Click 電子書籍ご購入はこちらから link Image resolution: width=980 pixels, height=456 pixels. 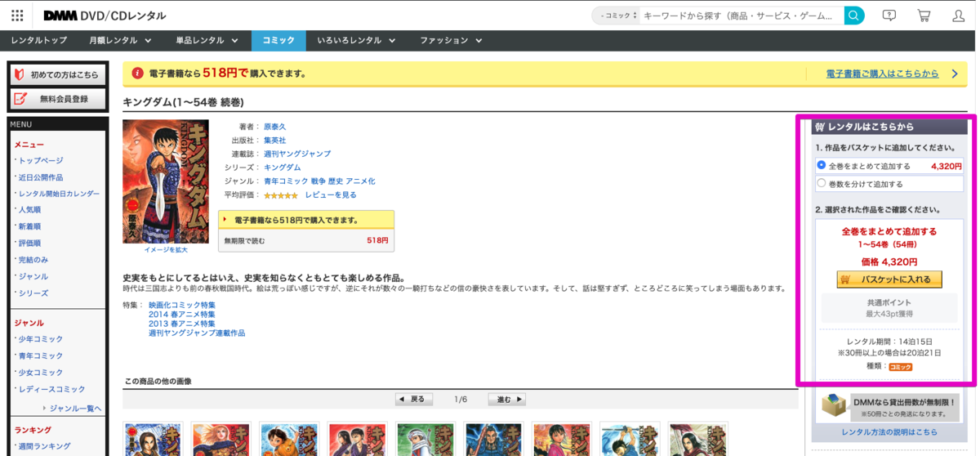click(882, 74)
